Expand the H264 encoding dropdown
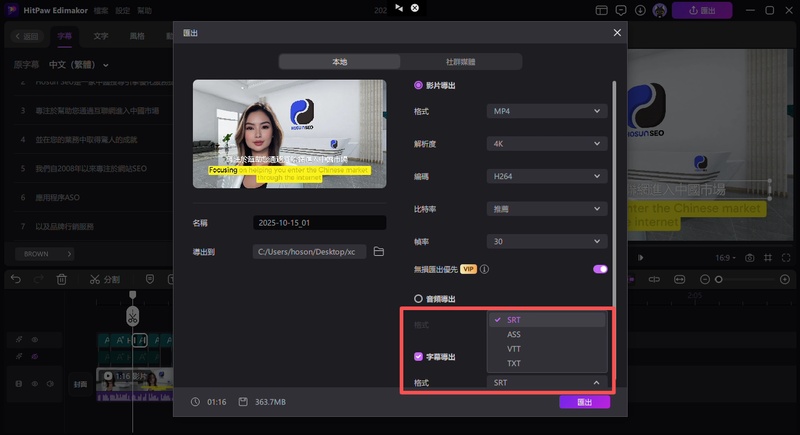800x435 pixels. 546,176
